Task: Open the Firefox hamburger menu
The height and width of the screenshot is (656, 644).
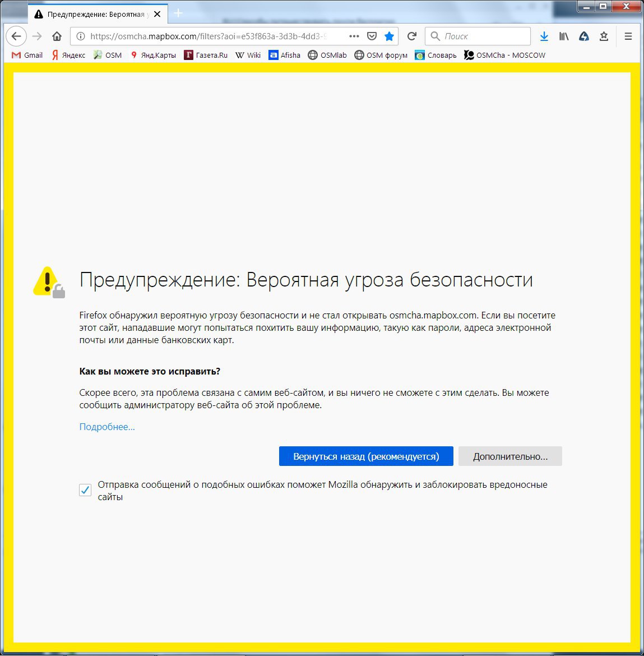Action: click(628, 36)
